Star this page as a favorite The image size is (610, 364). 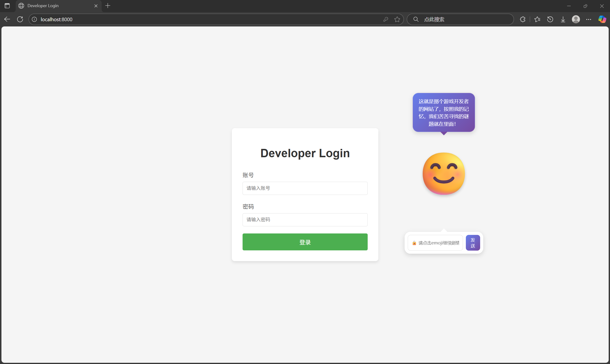click(397, 19)
